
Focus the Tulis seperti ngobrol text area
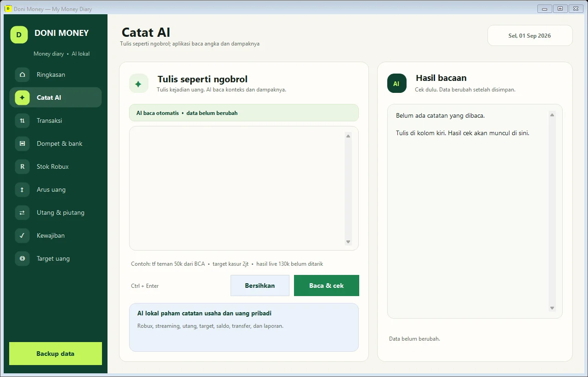tap(237, 188)
